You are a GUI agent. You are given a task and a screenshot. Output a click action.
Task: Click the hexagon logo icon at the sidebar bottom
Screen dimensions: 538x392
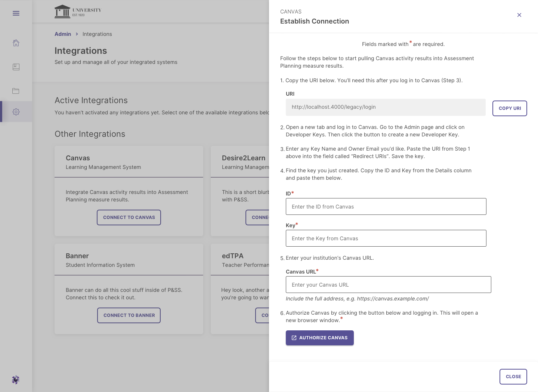point(16,380)
